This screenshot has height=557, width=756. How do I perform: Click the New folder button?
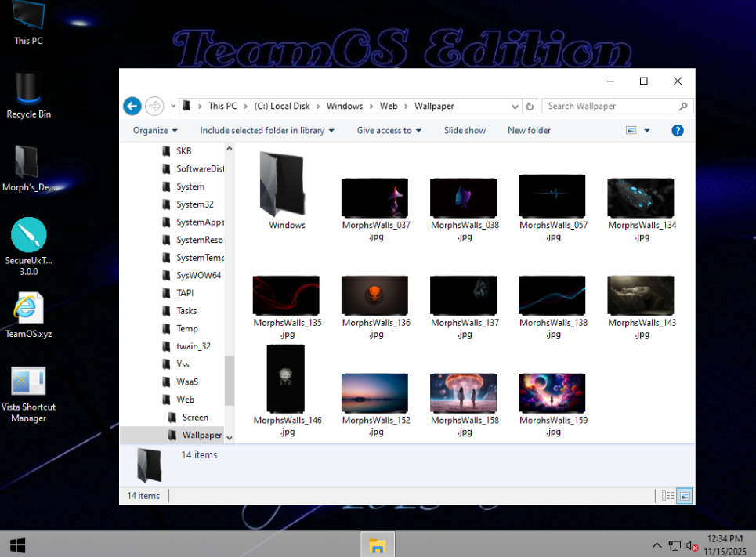pos(529,131)
